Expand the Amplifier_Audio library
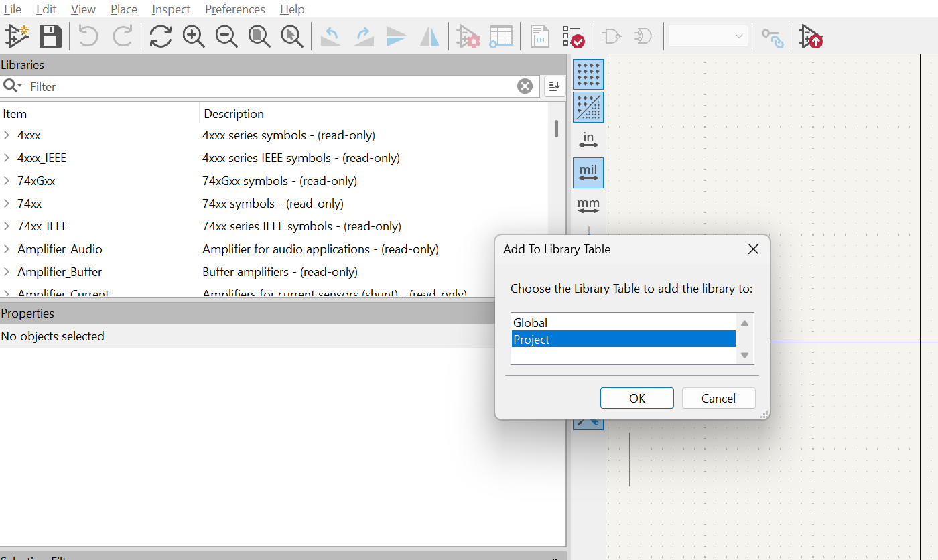Viewport: 938px width, 560px height. 6,249
